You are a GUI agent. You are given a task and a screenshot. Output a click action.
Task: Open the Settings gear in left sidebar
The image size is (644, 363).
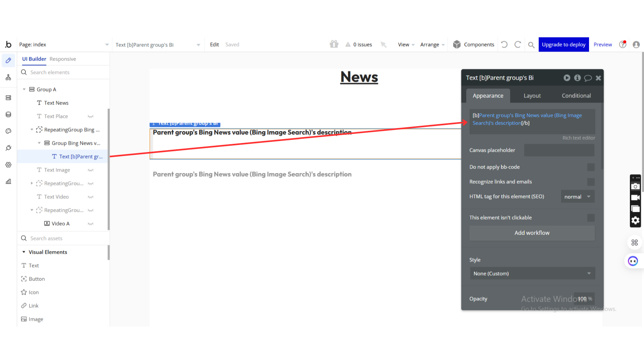click(8, 165)
